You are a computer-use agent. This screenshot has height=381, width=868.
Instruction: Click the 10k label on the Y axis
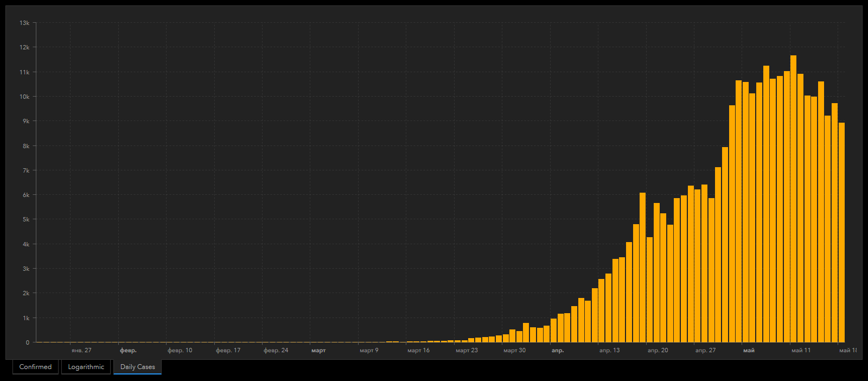(24, 97)
